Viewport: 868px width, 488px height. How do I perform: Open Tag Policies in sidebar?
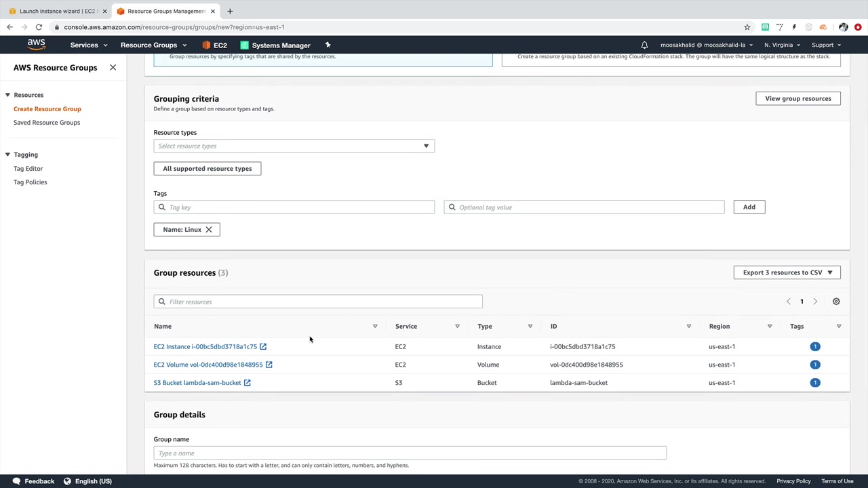click(31, 182)
